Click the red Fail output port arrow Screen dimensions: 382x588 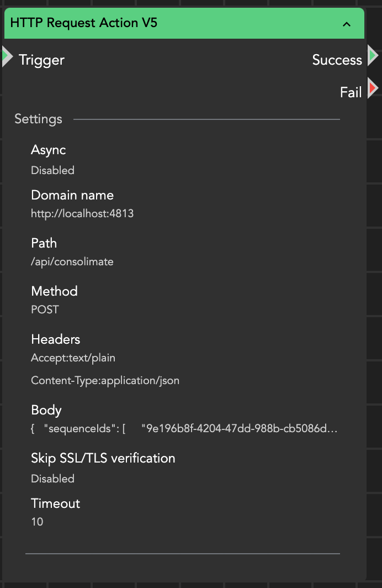(x=373, y=88)
